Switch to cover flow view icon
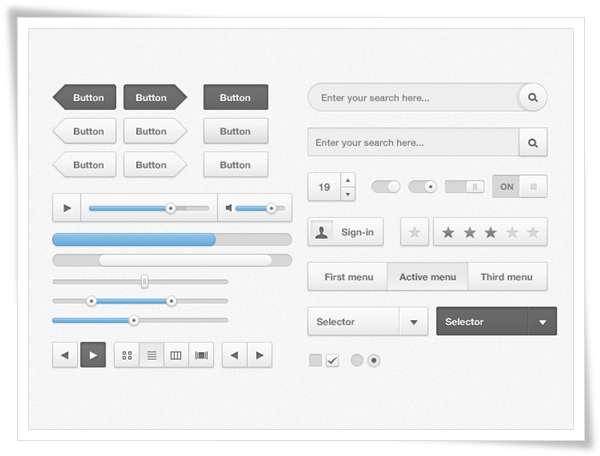Viewport: 600px width, 456px height. tap(201, 355)
